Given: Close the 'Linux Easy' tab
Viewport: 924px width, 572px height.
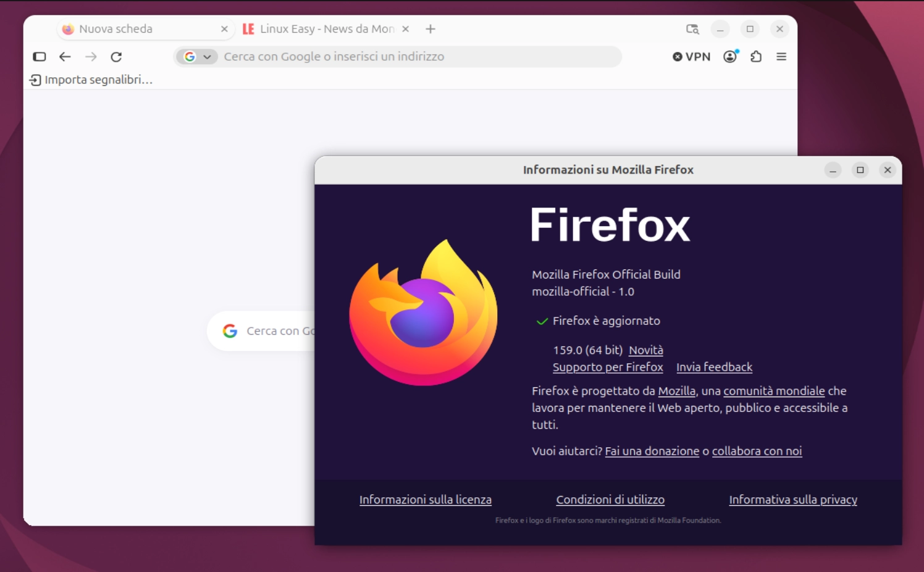Looking at the screenshot, I should 405,29.
